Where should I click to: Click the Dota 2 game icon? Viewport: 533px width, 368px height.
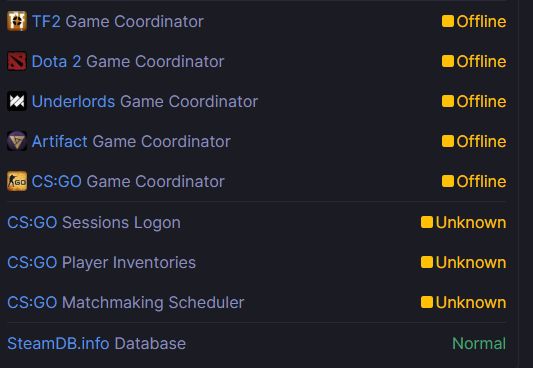(x=17, y=62)
